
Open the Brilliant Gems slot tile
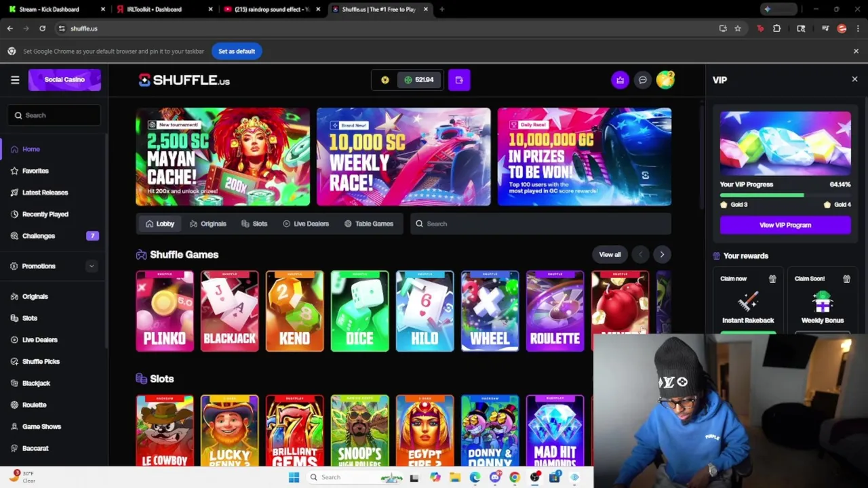tap(295, 431)
